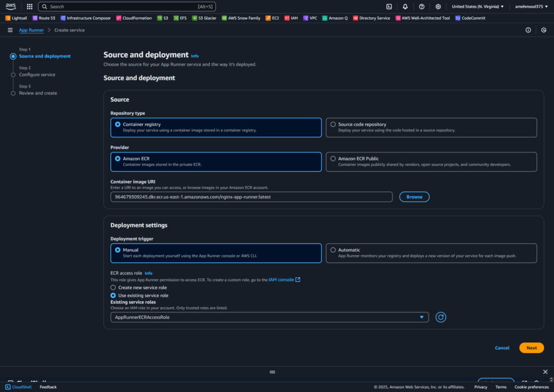
Task: Open the VPC shortcut
Action: click(x=310, y=18)
